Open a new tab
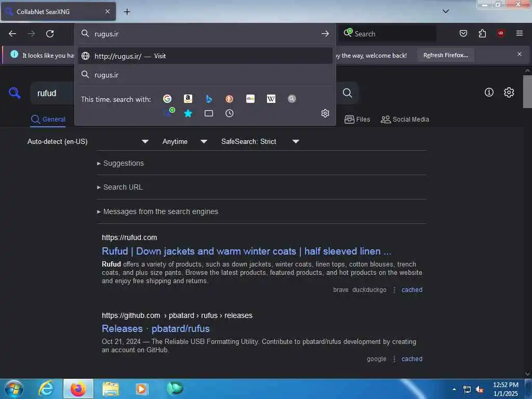Screen dimensions: 532x399 127,12
